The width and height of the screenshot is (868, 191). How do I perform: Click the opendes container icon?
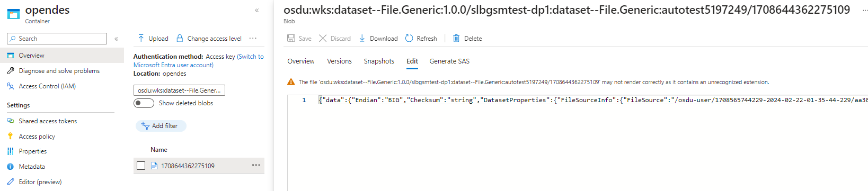[x=13, y=14]
